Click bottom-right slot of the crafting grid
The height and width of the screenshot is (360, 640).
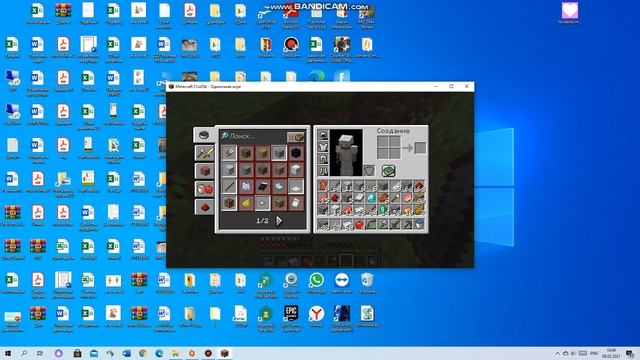pos(395,153)
